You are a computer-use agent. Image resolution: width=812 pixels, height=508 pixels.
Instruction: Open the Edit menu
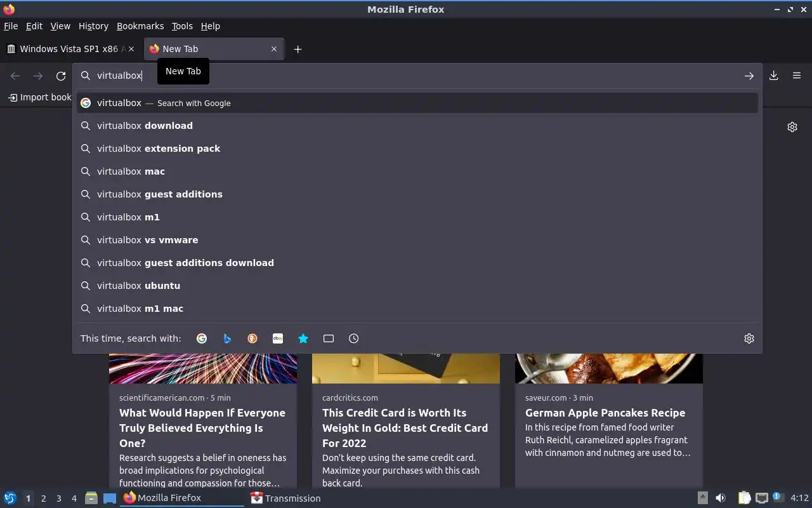(x=34, y=26)
